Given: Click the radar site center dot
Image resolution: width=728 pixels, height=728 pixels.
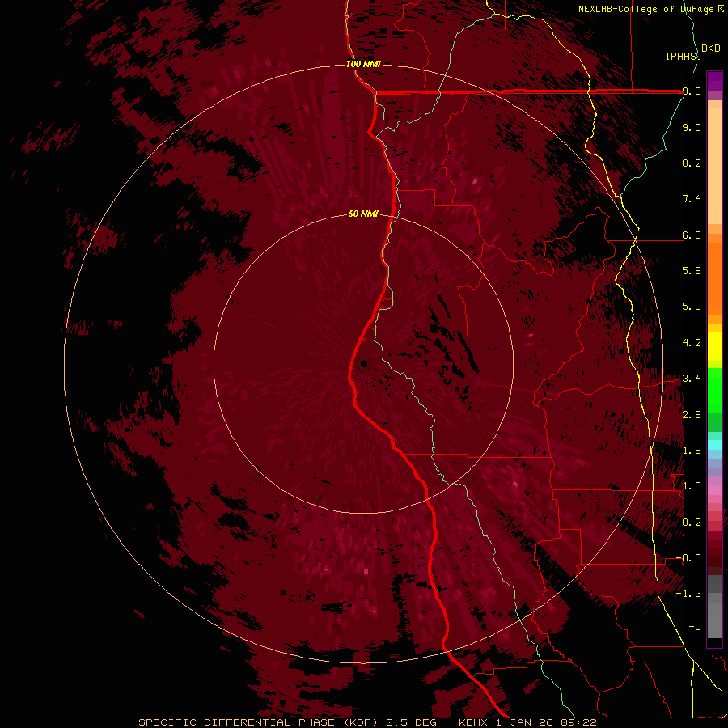Looking at the screenshot, I should pyautogui.click(x=363, y=363).
